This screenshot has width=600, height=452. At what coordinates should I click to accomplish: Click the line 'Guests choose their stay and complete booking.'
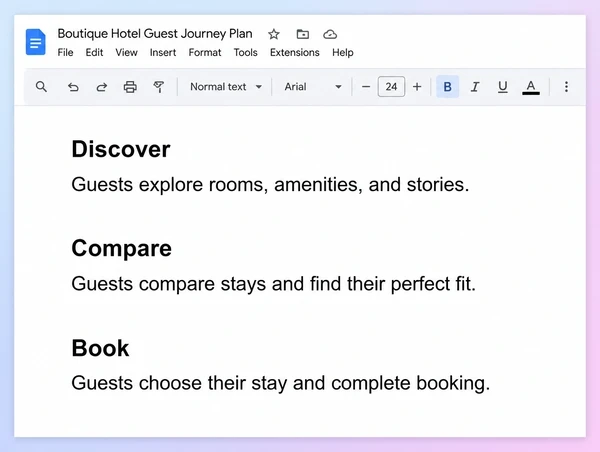280,384
